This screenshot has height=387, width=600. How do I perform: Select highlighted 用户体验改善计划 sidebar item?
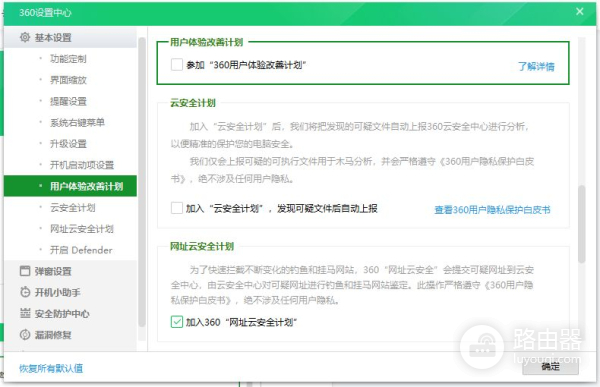(70, 186)
